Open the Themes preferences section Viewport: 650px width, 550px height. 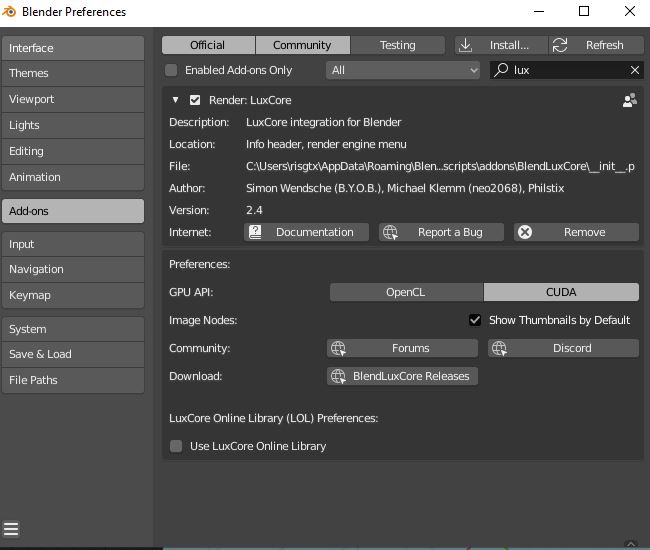72,73
